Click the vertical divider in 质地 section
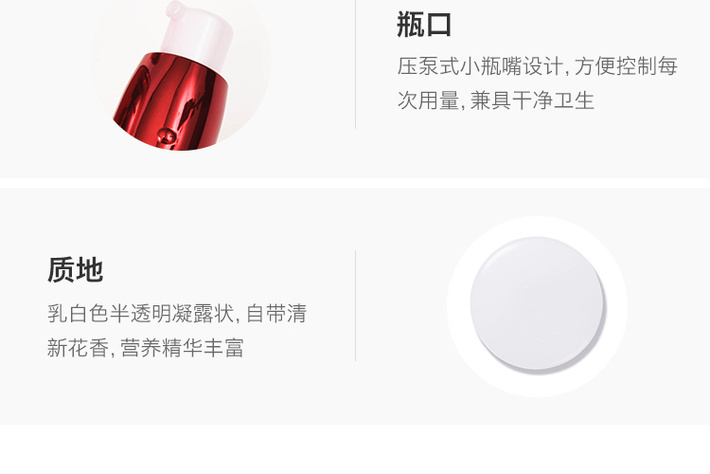Image resolution: width=710 pixels, height=474 pixels. [x=355, y=306]
